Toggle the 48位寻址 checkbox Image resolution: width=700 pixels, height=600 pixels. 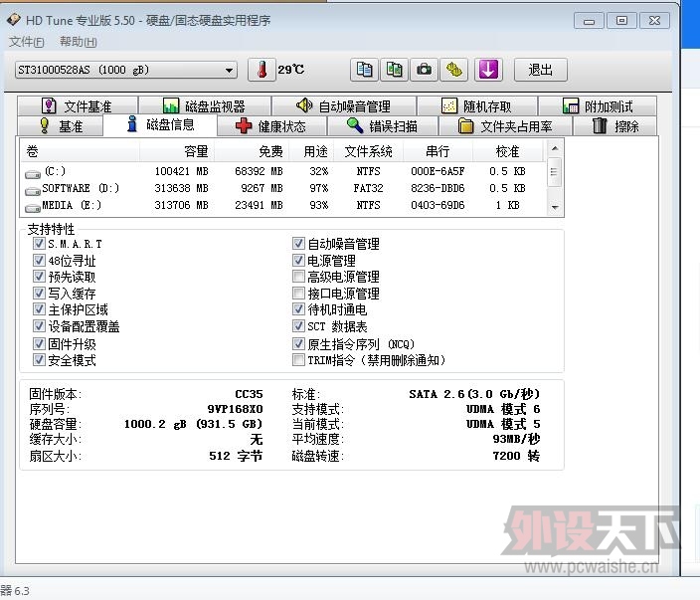(x=39, y=260)
